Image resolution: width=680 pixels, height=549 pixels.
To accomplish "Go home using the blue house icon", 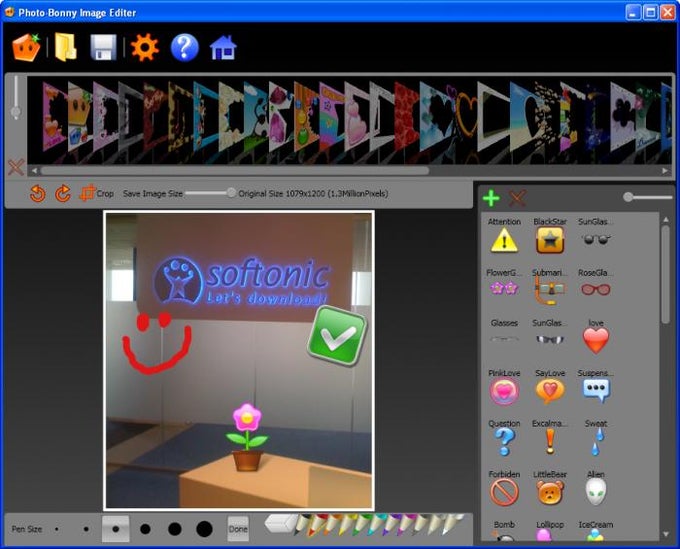I will click(x=223, y=47).
